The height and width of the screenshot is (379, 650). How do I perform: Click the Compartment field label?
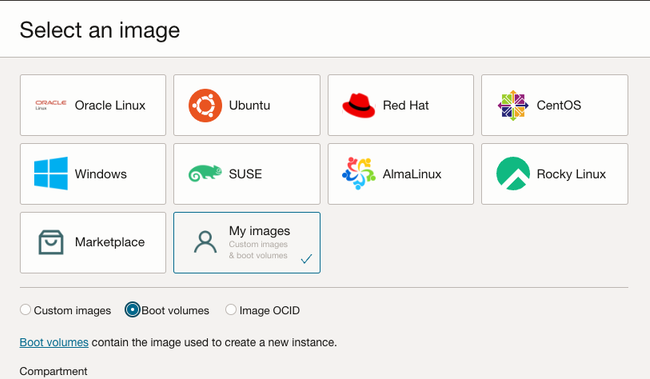[53, 371]
